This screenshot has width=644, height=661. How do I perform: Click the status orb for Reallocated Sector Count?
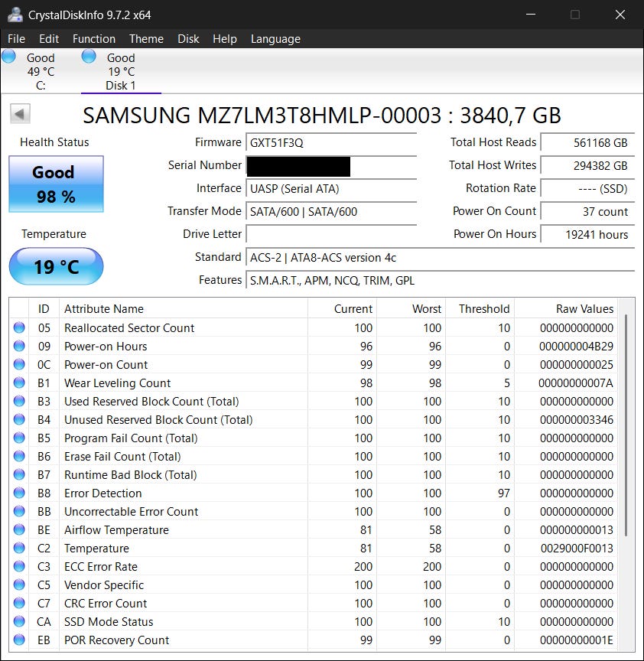click(x=19, y=328)
